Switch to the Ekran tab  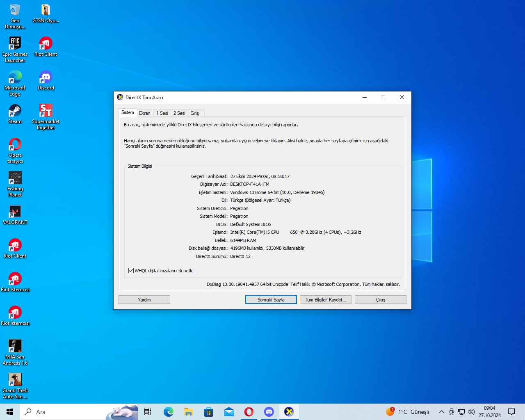[x=144, y=113]
